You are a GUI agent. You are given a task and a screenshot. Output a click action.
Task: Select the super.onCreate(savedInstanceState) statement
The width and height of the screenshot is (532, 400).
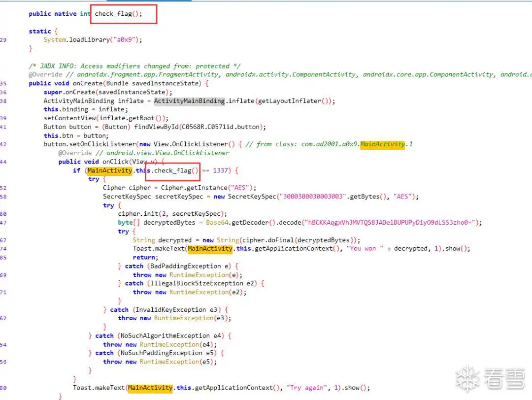pos(107,92)
